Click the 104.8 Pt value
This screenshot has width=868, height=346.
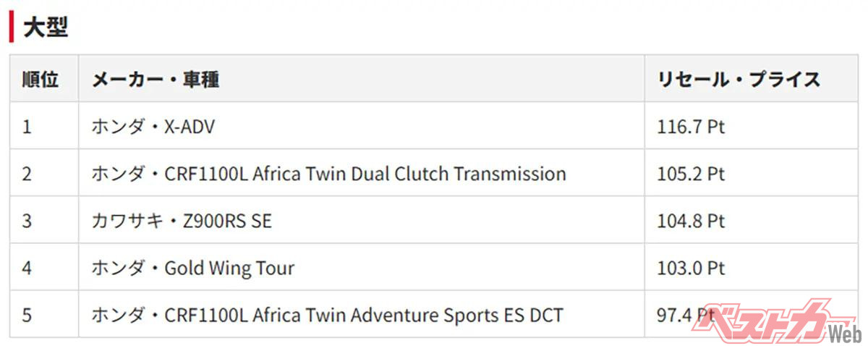click(x=691, y=221)
